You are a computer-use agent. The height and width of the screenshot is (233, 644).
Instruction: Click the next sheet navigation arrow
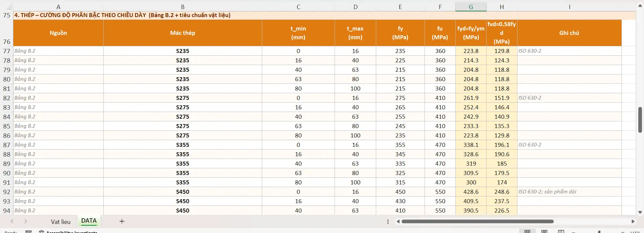26,221
